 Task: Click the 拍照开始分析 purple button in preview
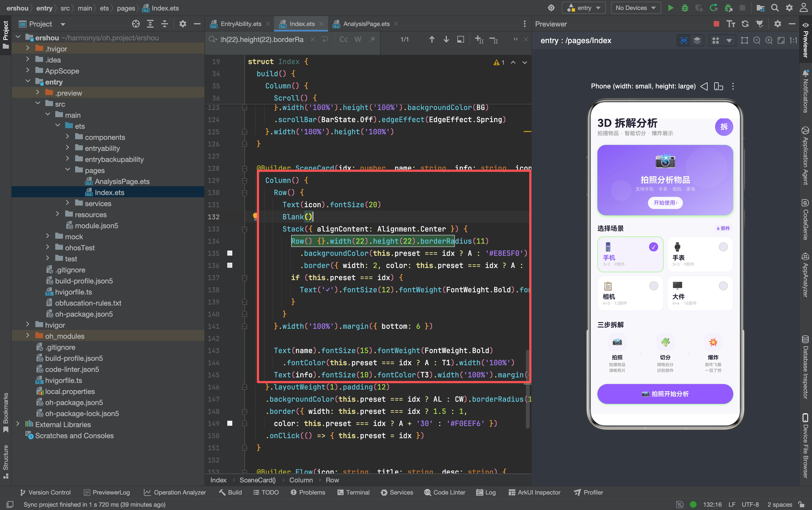[x=665, y=394]
